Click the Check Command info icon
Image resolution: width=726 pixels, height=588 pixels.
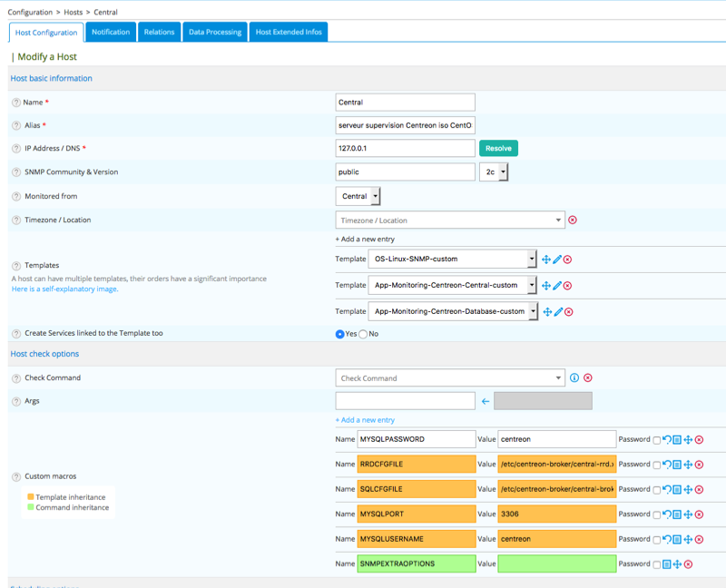[574, 378]
